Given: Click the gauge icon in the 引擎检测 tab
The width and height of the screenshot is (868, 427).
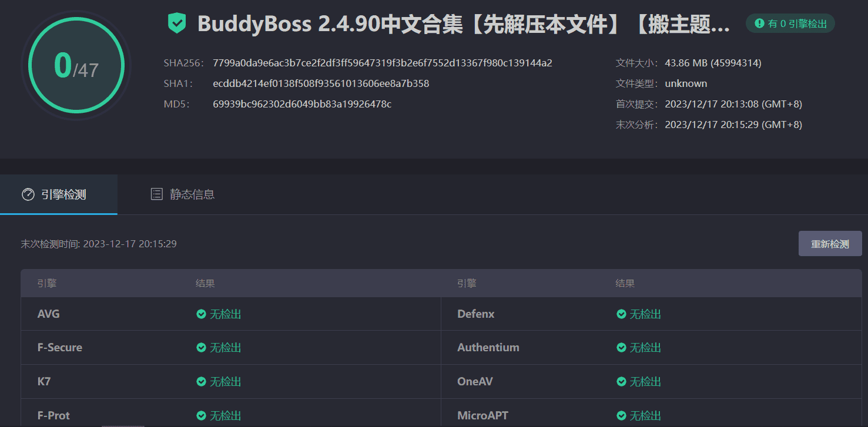Looking at the screenshot, I should click(x=28, y=194).
